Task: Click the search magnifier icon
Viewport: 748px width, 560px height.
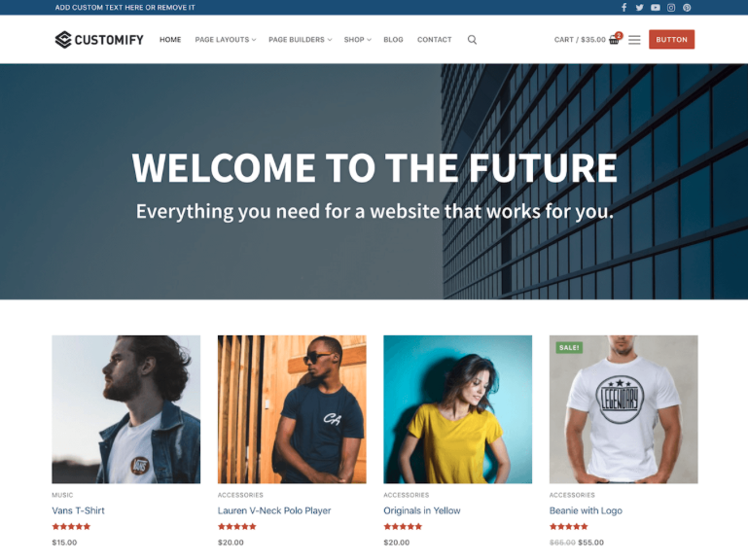Action: (x=472, y=40)
